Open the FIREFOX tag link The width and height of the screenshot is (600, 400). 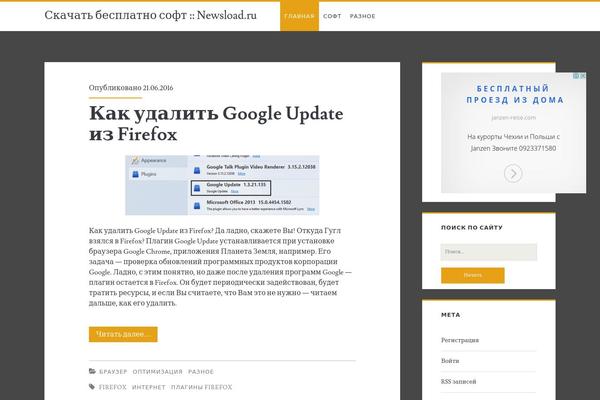pyautogui.click(x=112, y=387)
